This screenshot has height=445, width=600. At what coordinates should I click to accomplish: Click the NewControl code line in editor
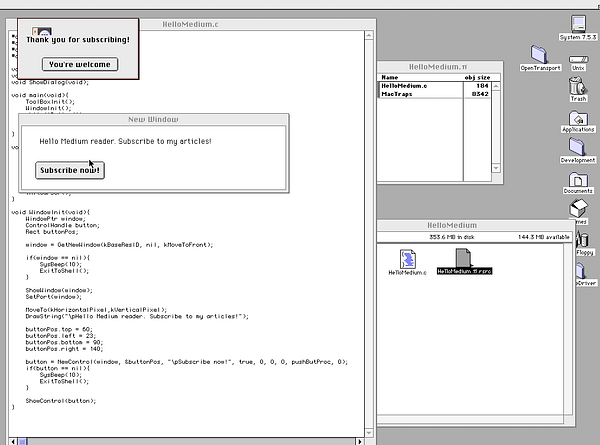187,362
